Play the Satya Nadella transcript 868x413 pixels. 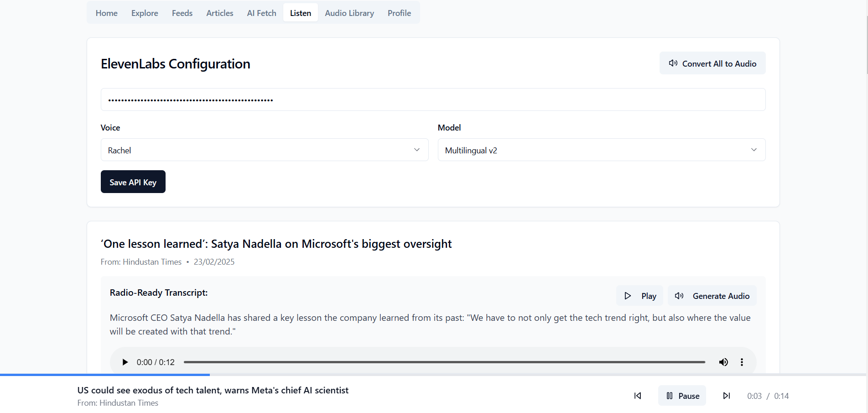pos(639,296)
